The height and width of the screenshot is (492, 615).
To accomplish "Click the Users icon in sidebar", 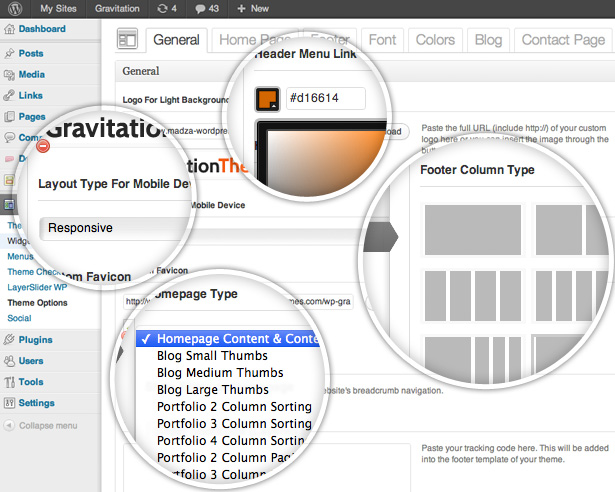I will coord(9,361).
